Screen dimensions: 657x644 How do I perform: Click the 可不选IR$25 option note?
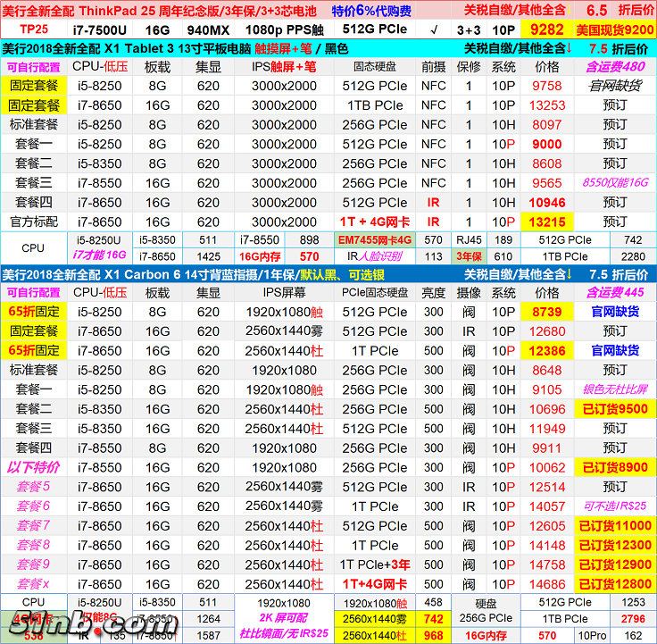tap(614, 506)
